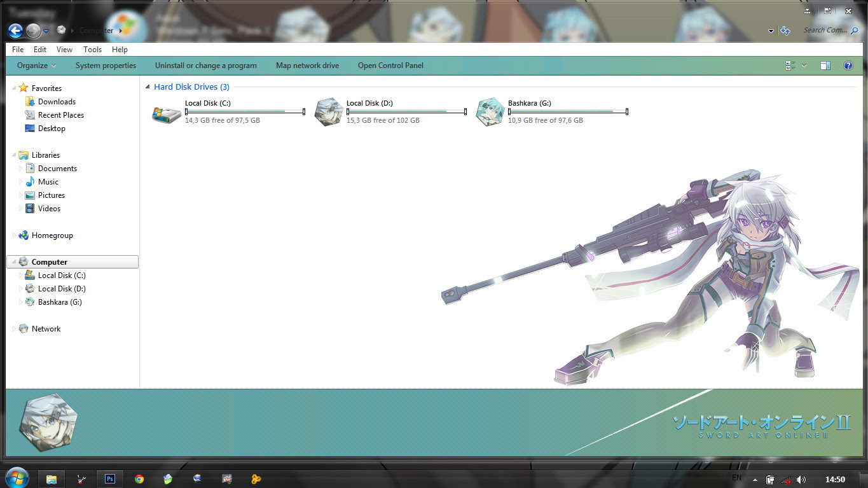Select Local Disk (D:) in the navigation pane
This screenshot has height=488, width=868.
click(55, 289)
